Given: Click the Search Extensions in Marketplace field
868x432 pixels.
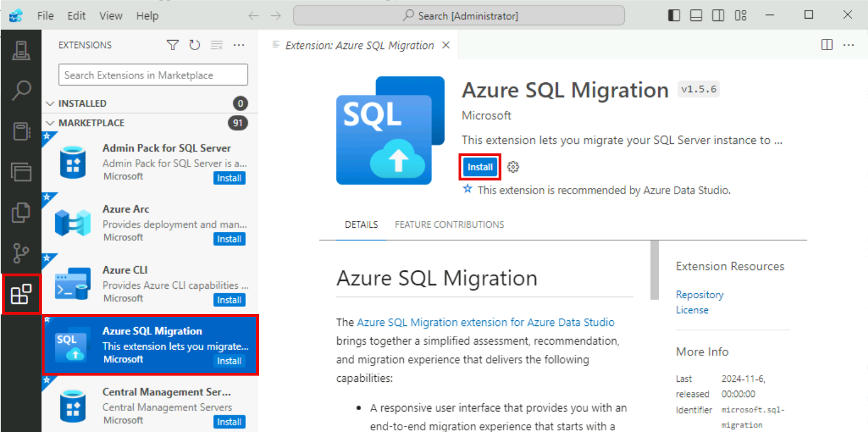Looking at the screenshot, I should (x=153, y=75).
